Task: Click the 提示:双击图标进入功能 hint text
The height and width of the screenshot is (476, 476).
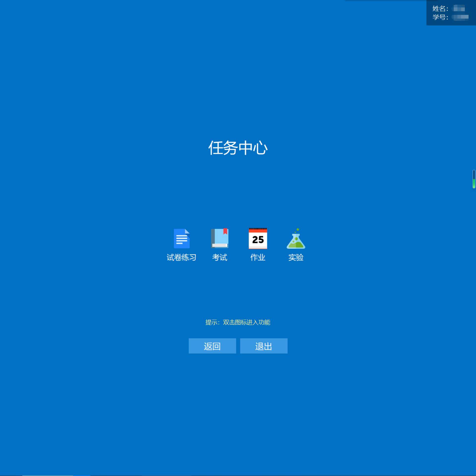Action: tap(238, 322)
